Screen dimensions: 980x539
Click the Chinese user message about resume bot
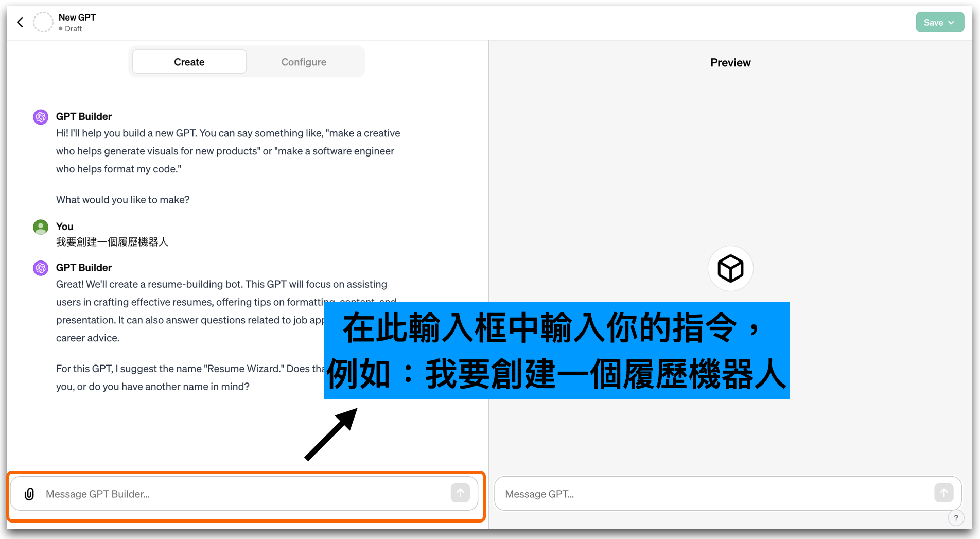(x=112, y=242)
